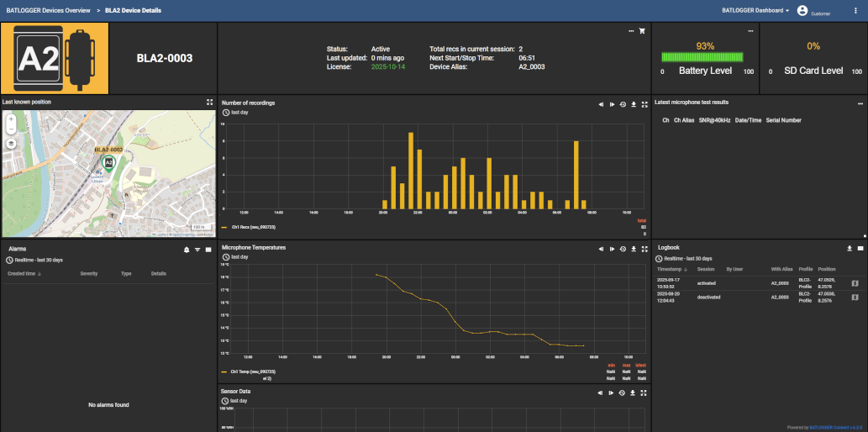
Task: Zoom in on the map
Action: [11, 119]
